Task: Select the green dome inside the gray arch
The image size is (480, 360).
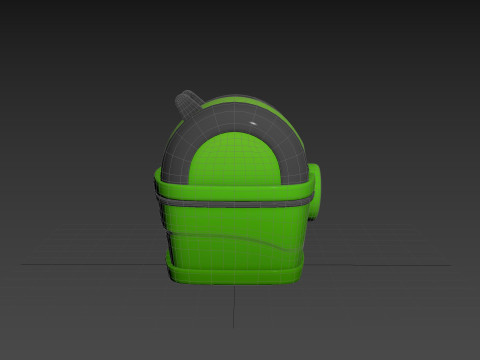Action: coord(235,159)
